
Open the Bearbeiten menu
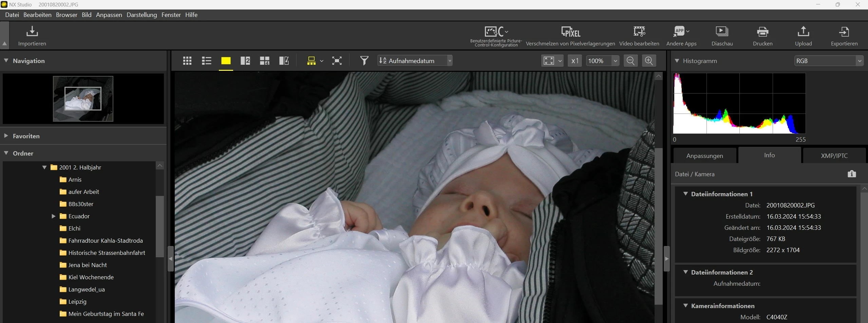point(37,15)
